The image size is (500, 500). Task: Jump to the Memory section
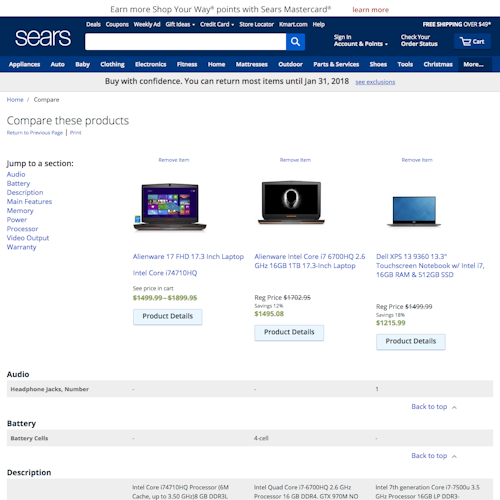[20, 211]
